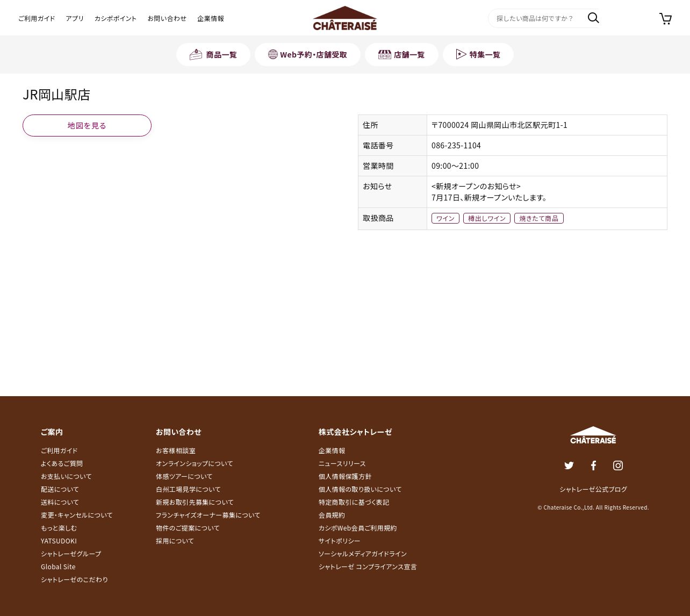The width and height of the screenshot is (690, 616).
Task: Open footer link よくあるご質問
Action: pyautogui.click(x=62, y=463)
